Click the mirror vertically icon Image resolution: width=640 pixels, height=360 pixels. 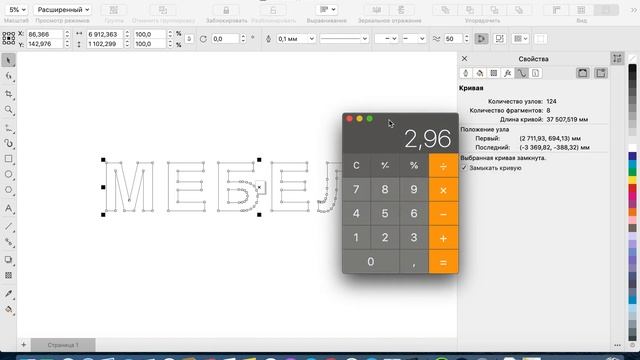[x=401, y=10]
